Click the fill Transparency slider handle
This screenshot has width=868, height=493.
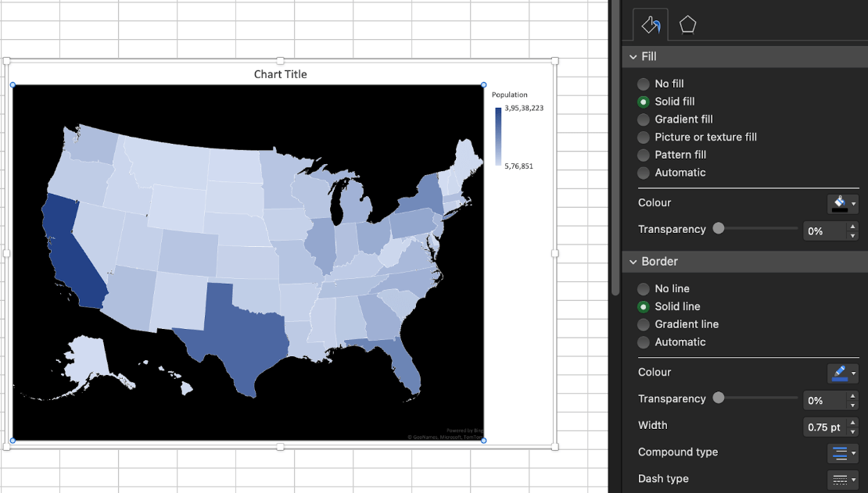[x=719, y=228]
